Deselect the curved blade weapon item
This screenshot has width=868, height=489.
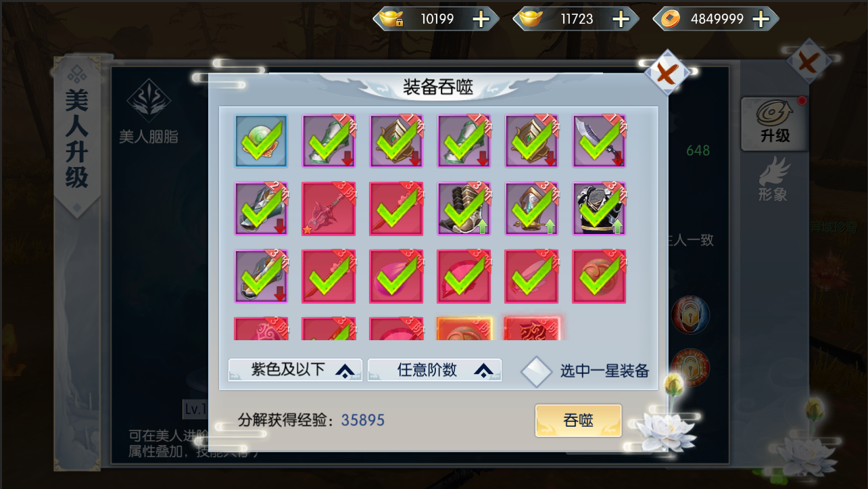pyautogui.click(x=599, y=141)
